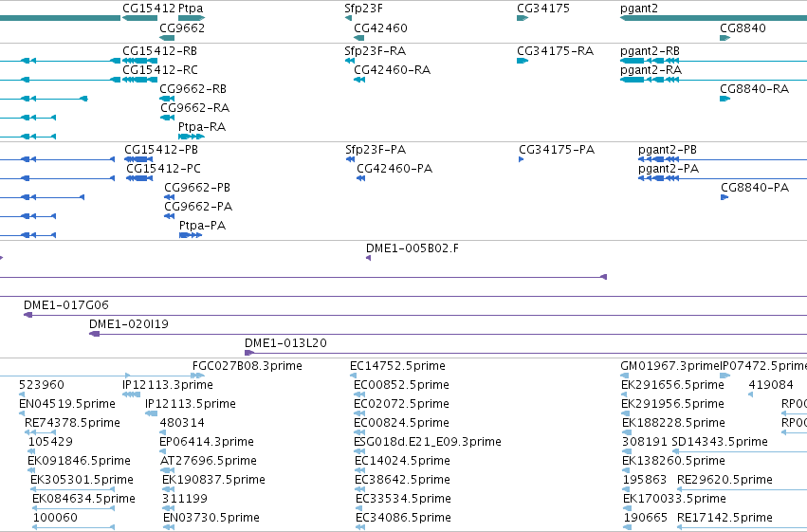Click the 419084 feature label

[x=771, y=385]
